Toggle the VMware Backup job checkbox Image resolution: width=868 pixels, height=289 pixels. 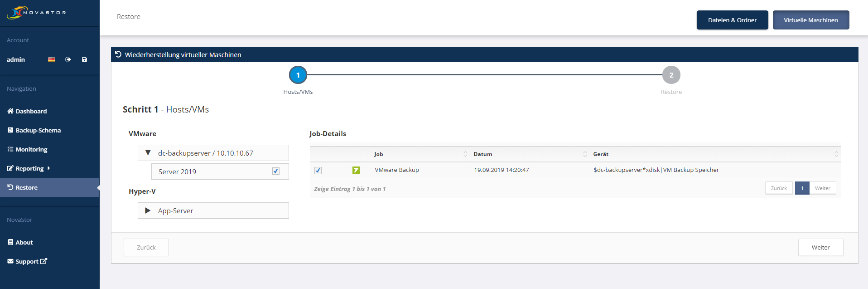(318, 171)
